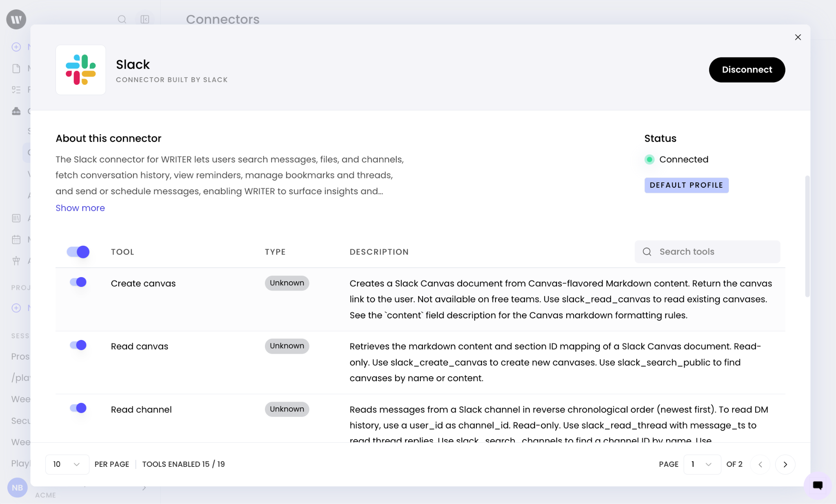The image size is (836, 504).
Task: Go to the previous page
Action: [760, 464]
